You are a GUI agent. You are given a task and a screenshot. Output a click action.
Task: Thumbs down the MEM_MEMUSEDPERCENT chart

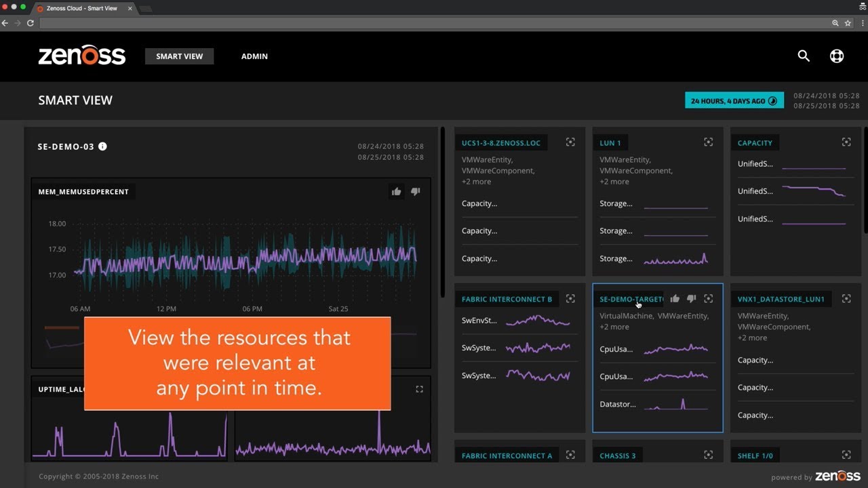coord(416,192)
